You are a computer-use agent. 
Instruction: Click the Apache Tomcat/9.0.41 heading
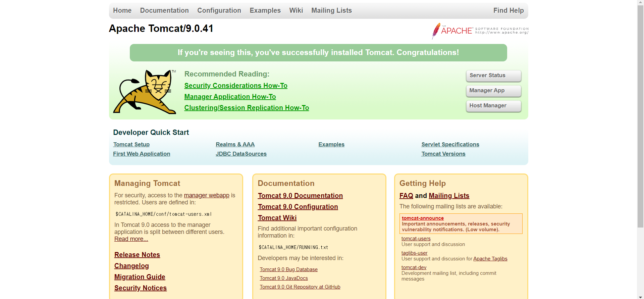161,29
